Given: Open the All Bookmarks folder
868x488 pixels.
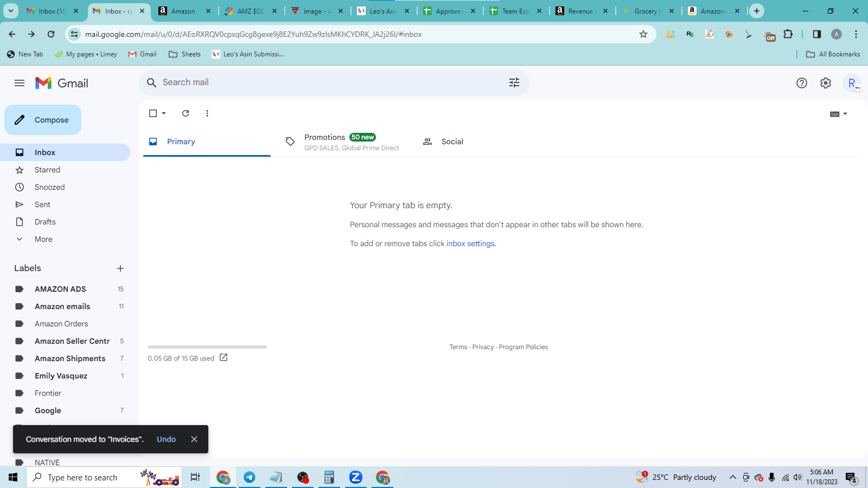Looking at the screenshot, I should [x=833, y=54].
